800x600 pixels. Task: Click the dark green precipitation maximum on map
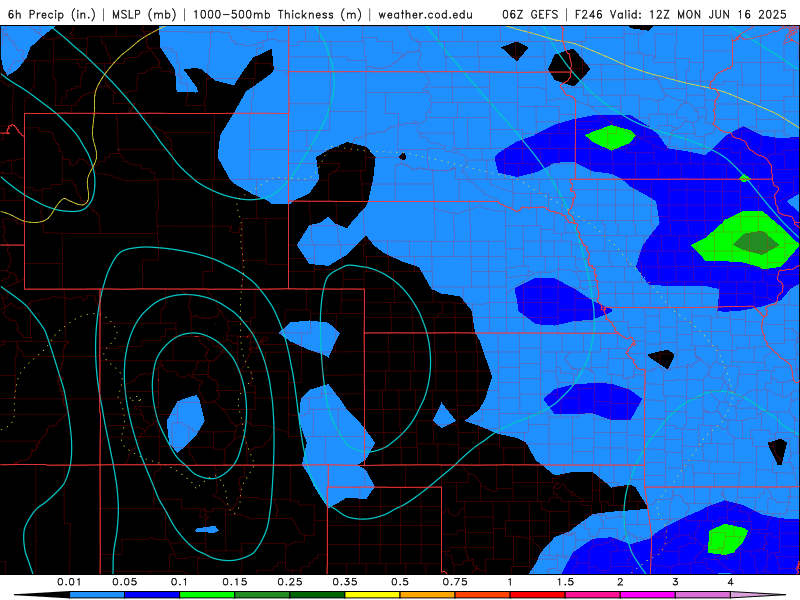tap(756, 243)
